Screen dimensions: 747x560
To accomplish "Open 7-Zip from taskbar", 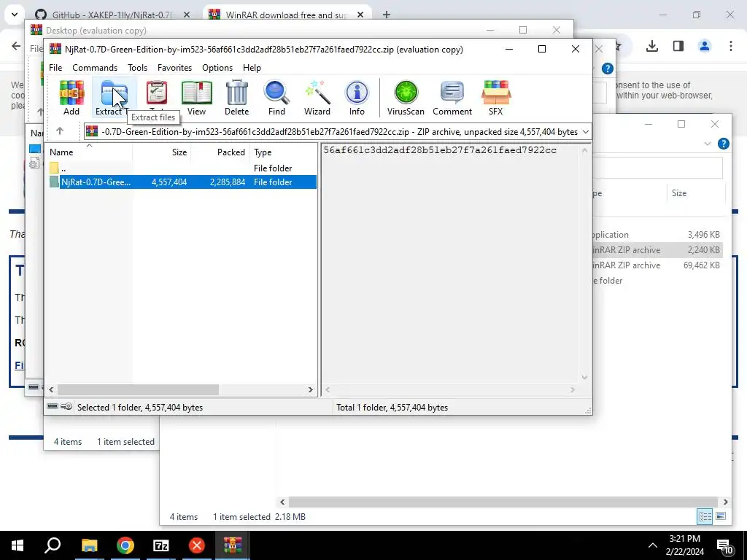I will pyautogui.click(x=161, y=545).
